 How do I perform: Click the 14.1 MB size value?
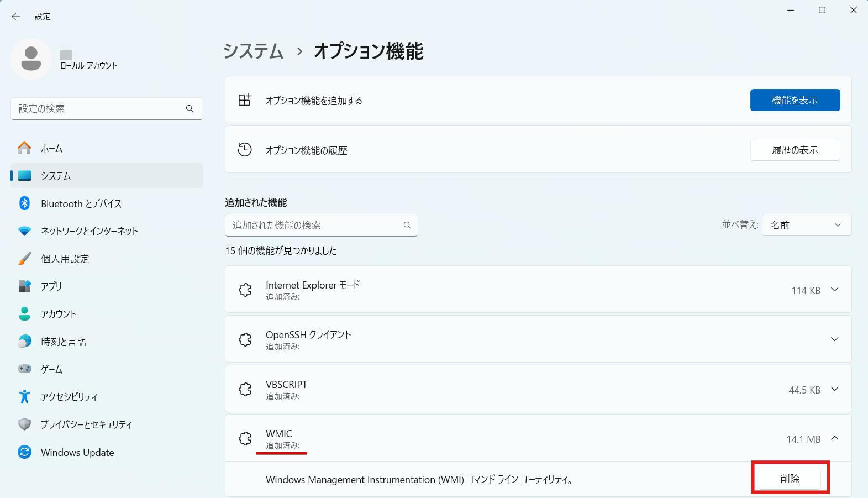point(804,439)
